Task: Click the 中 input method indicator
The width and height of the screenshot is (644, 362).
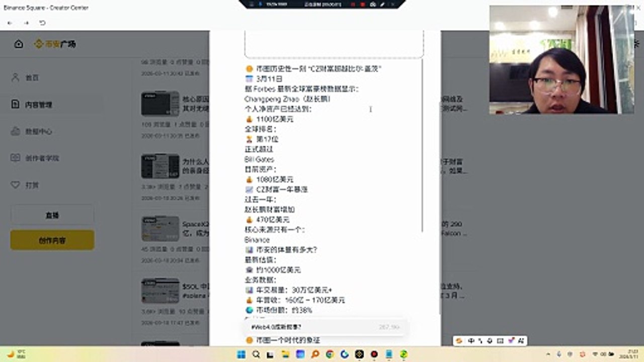Action: (x=471, y=340)
